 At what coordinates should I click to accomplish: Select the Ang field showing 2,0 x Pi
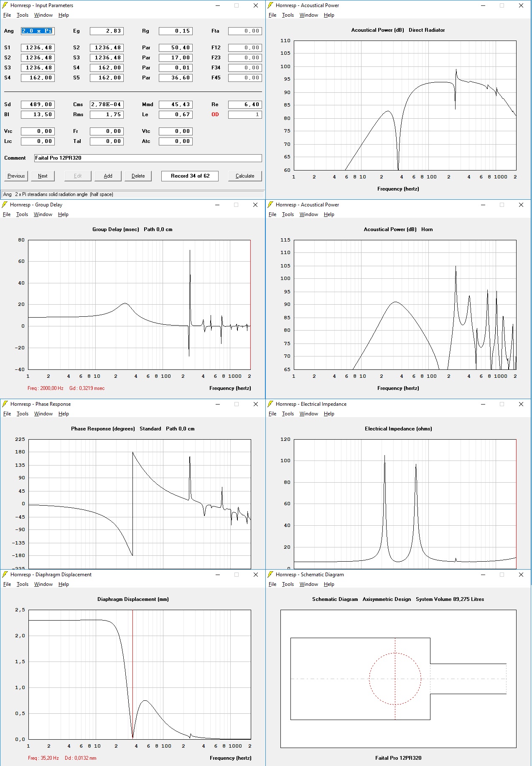point(38,31)
